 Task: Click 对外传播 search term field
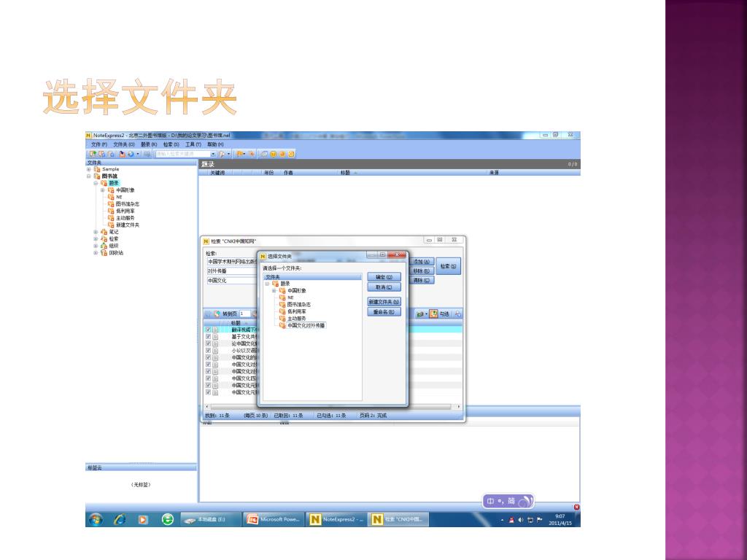click(232, 271)
